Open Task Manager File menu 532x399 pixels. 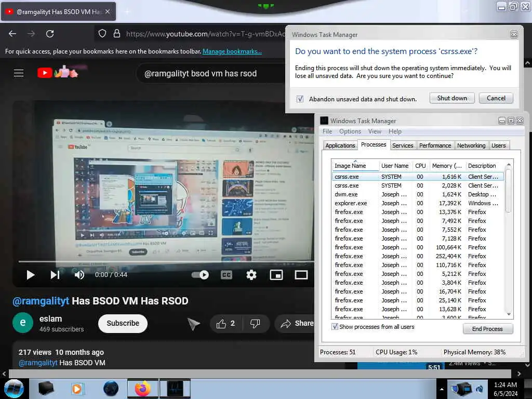click(x=327, y=131)
